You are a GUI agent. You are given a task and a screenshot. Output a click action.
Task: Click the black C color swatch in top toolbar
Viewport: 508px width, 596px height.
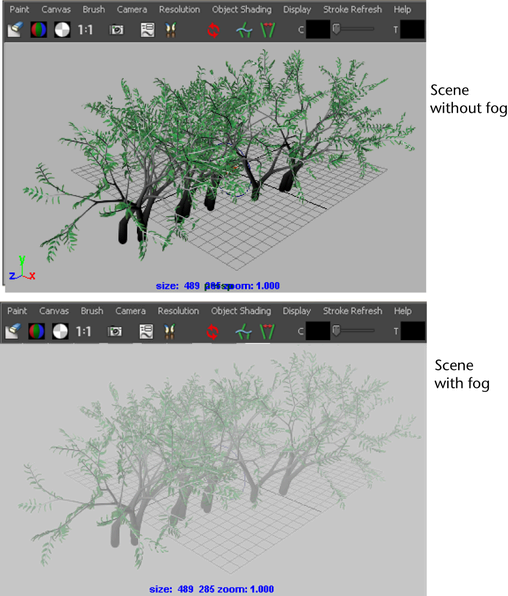click(x=318, y=30)
